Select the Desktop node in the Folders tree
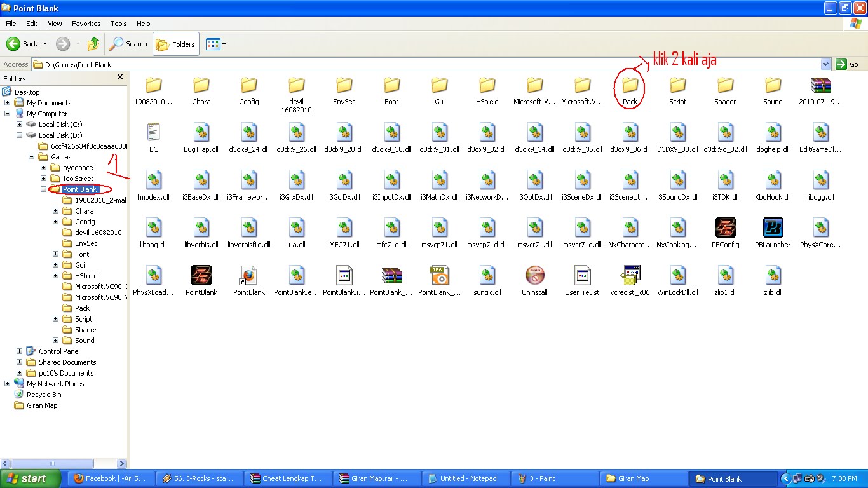This screenshot has height=488, width=868. [x=27, y=92]
